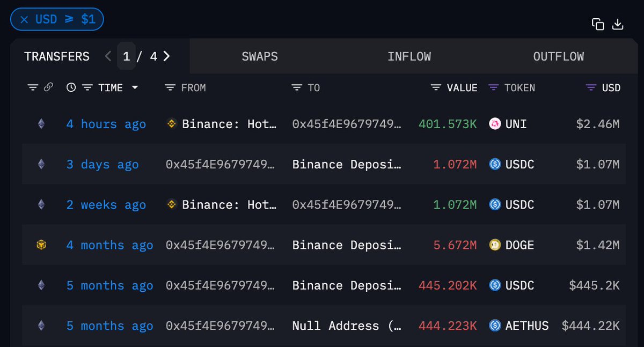Go to previous transfers page

pyautogui.click(x=108, y=56)
